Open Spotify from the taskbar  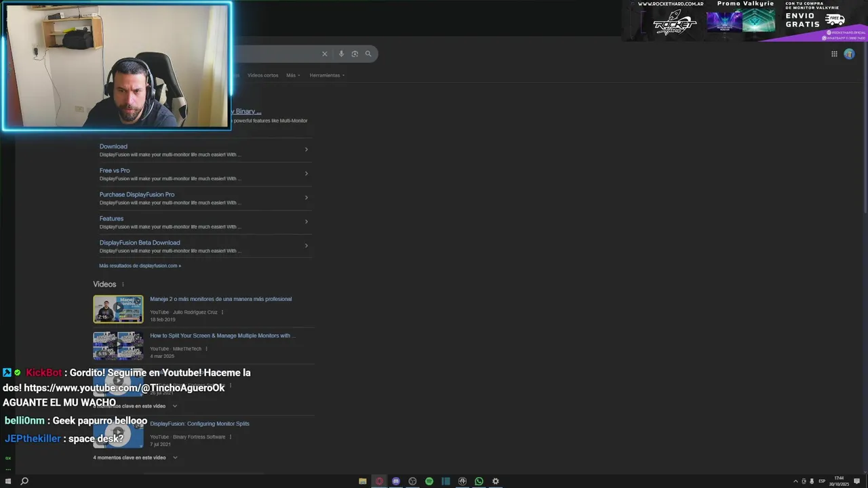429,481
